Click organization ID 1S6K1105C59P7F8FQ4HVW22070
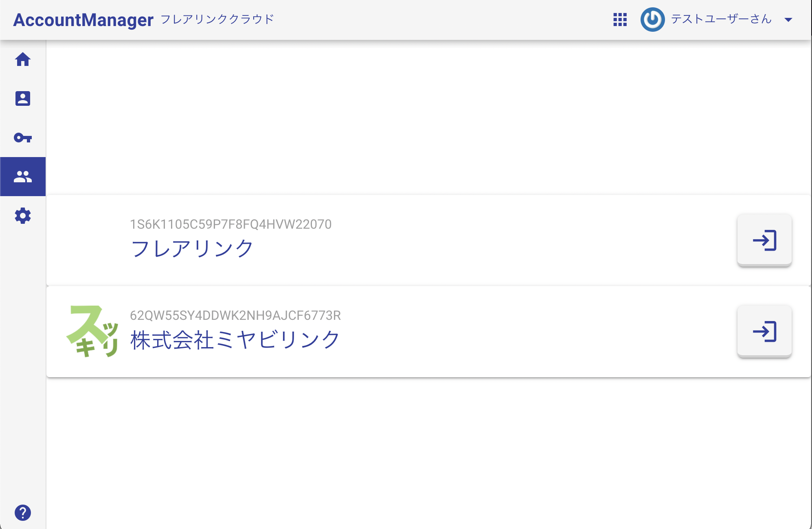 (231, 223)
